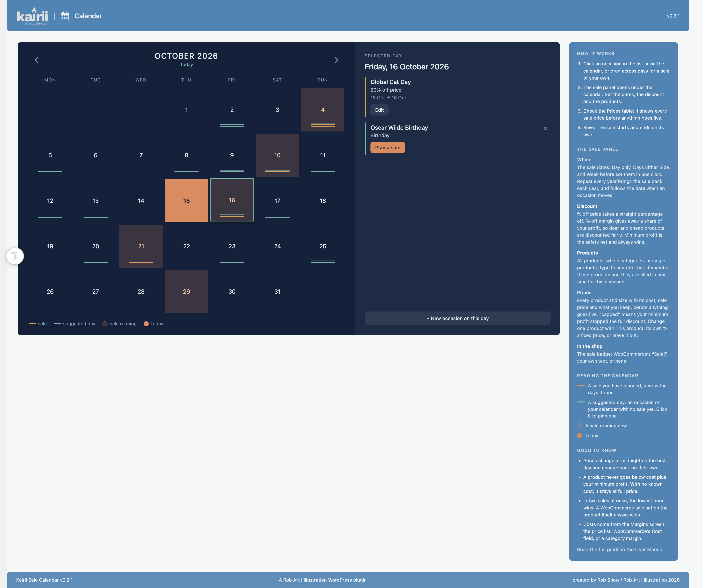Click the calendar icon in header

(x=65, y=16)
